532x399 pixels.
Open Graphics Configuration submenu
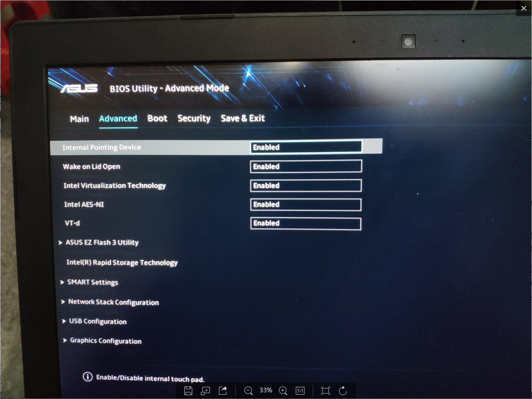click(x=106, y=341)
